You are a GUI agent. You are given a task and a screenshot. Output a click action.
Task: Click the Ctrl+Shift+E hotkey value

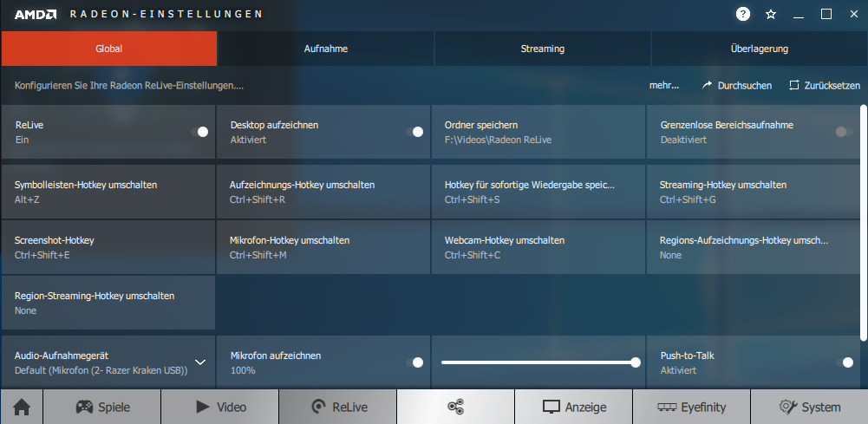(x=42, y=255)
